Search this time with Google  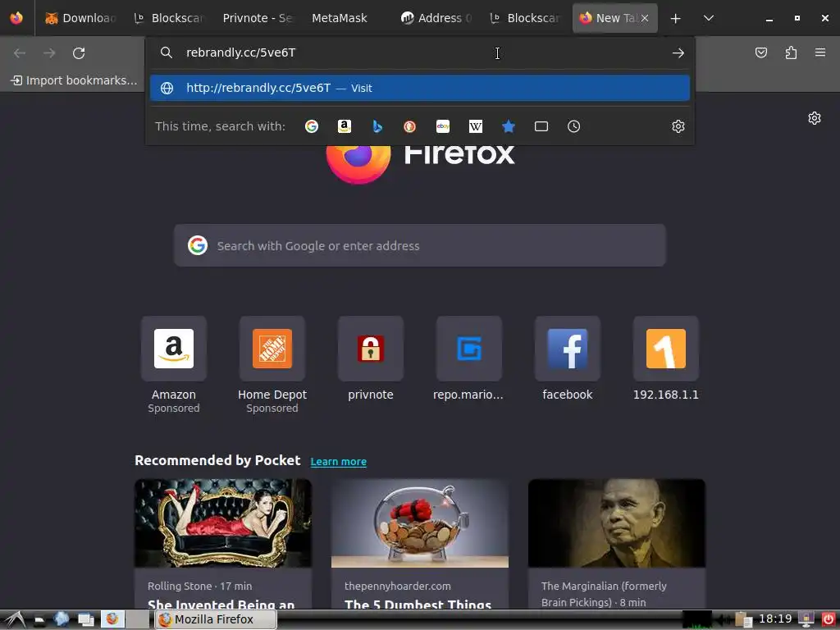click(311, 126)
